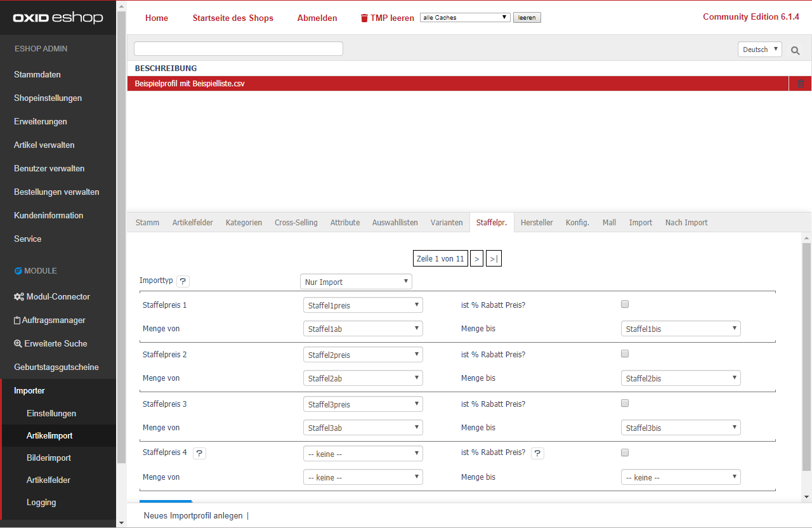Enable the % Rabatt checkbox for Staffelpreis 1
The width and height of the screenshot is (812, 528).
click(625, 305)
